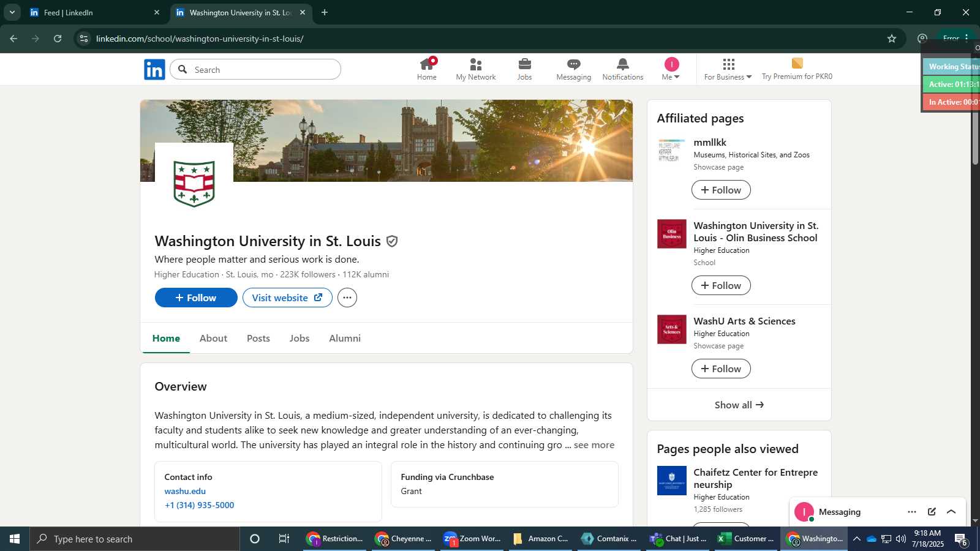Open Cortana circle icon on taskbar
Screen dimensions: 980x551
coord(255,539)
